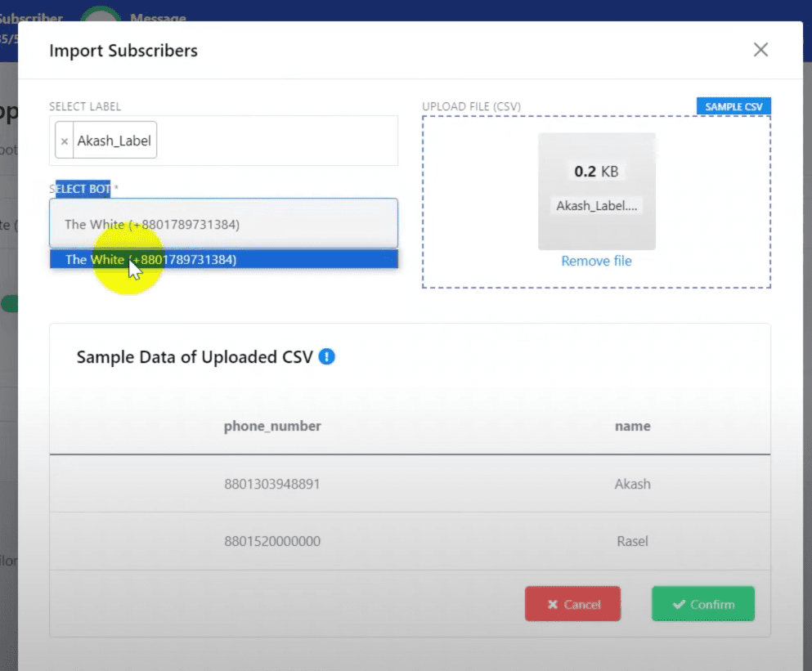This screenshot has width=812, height=671.
Task: Click the Remove file link
Action: [x=596, y=261]
